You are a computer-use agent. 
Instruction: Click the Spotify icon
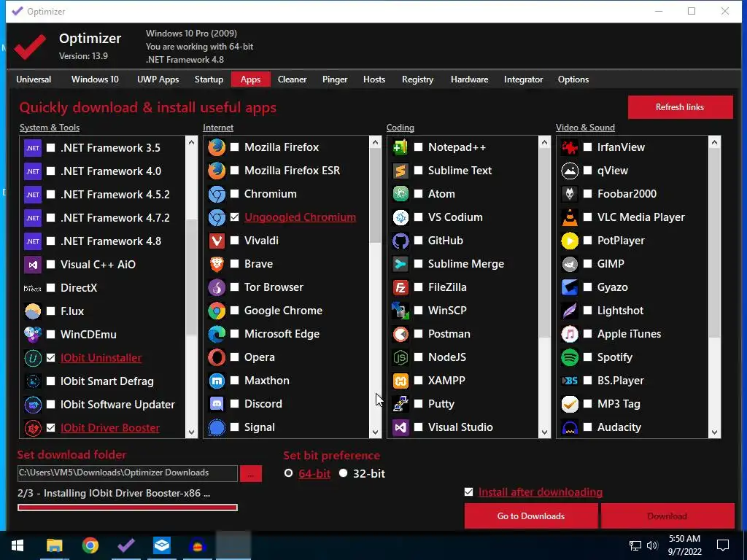pyautogui.click(x=569, y=357)
